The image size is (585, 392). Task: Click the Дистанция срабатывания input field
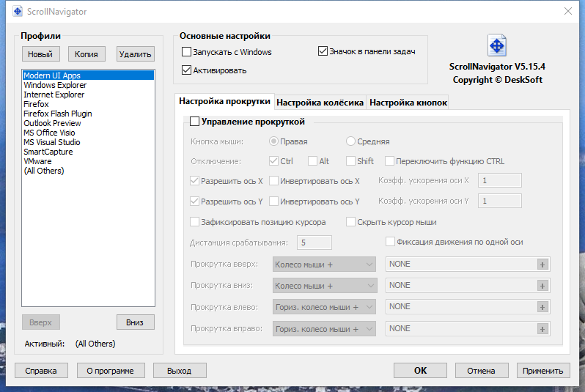pyautogui.click(x=314, y=243)
